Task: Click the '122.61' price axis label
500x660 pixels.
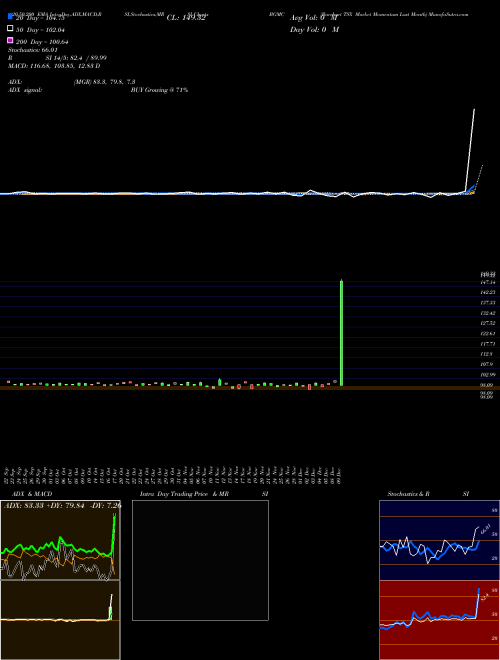Action: (487, 334)
